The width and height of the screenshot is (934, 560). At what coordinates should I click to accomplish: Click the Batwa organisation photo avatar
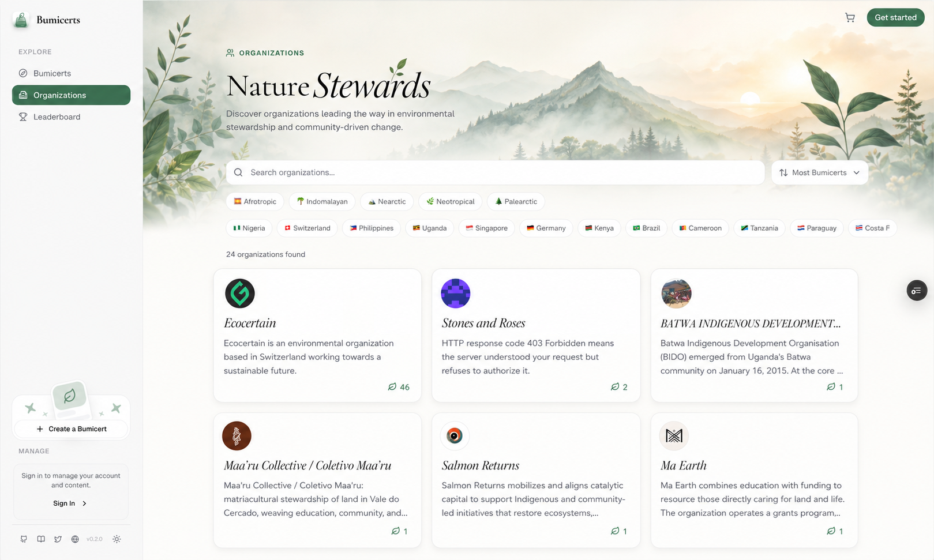(x=676, y=293)
